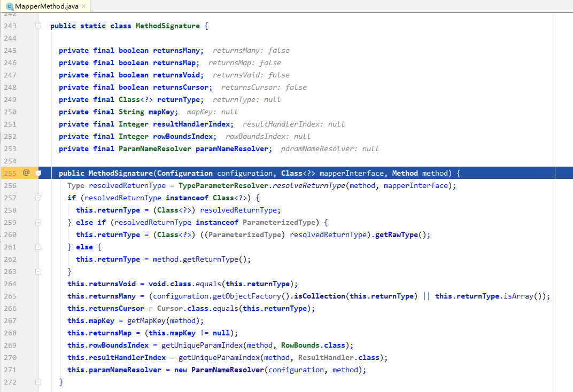Click inline debug hint 'paramNameResolver: null'
The height and width of the screenshot is (392, 573).
[x=330, y=148]
